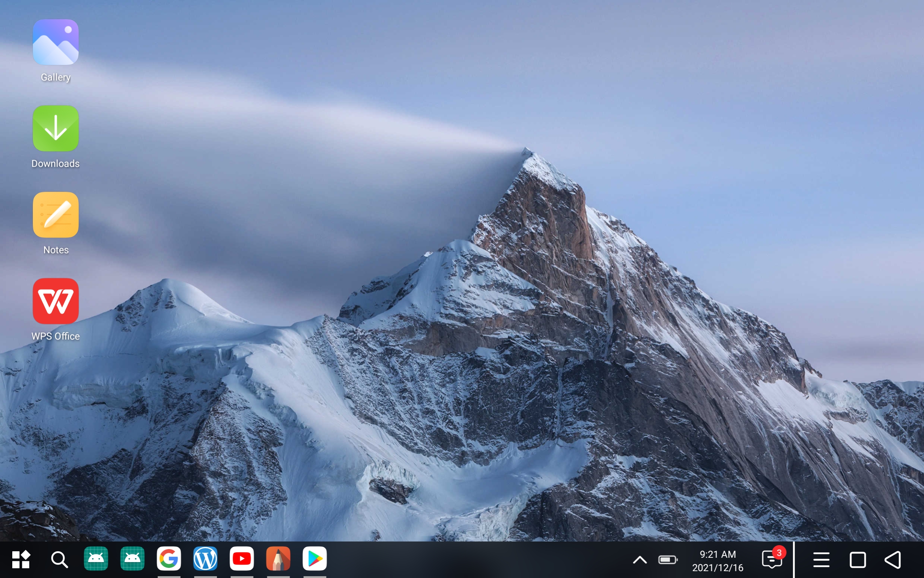Launch the Sketchbook pencil app in taskbar
The height and width of the screenshot is (578, 924).
(278, 558)
